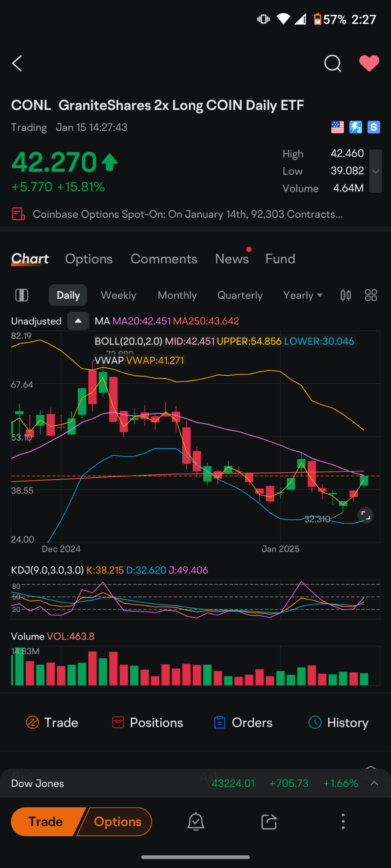Tap the 42.270 current price

[55, 162]
